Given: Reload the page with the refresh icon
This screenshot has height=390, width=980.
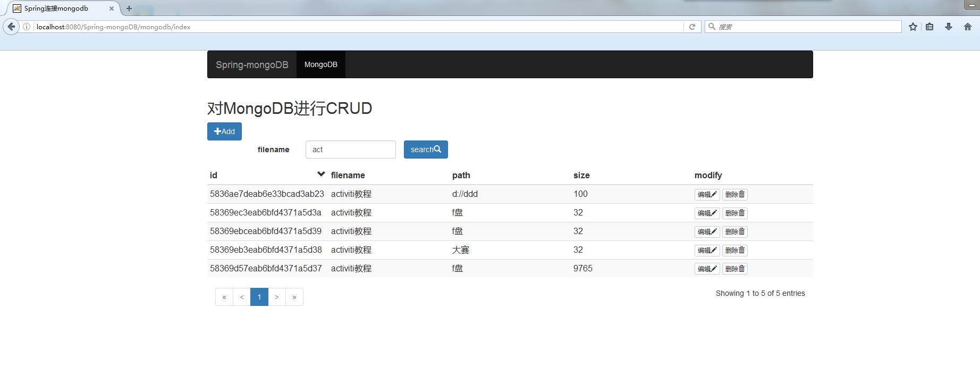Looking at the screenshot, I should point(692,27).
